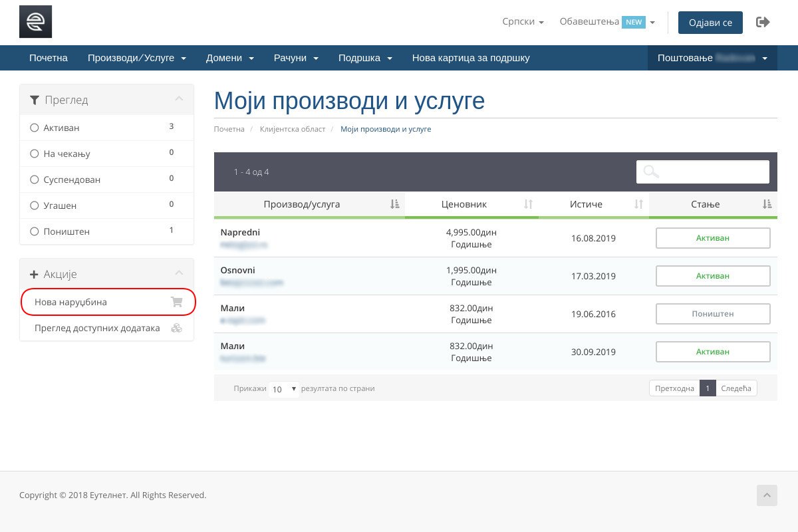Click the Претходна pagination button
Image resolution: width=798 pixels, height=532 pixels.
[x=674, y=388]
